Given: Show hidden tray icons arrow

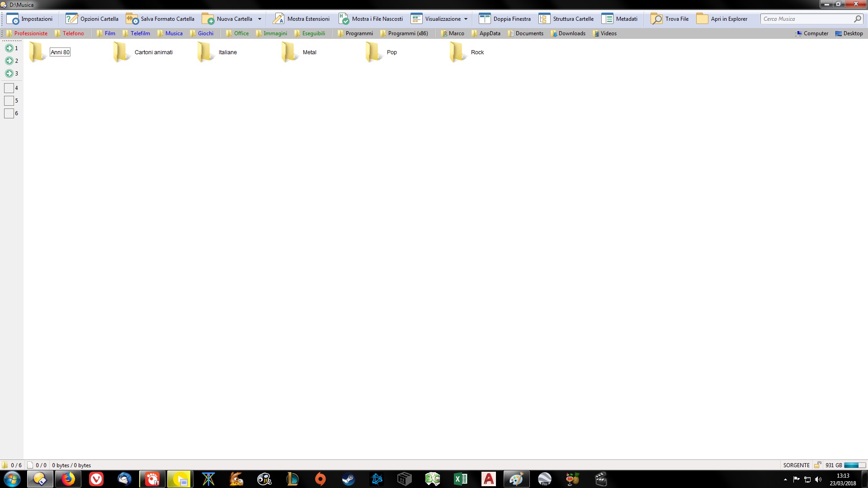Looking at the screenshot, I should click(785, 479).
